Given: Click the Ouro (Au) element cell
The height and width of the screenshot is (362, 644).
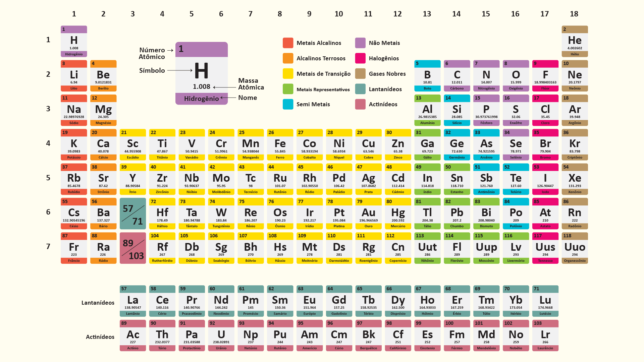Looking at the screenshot, I should [x=368, y=214].
